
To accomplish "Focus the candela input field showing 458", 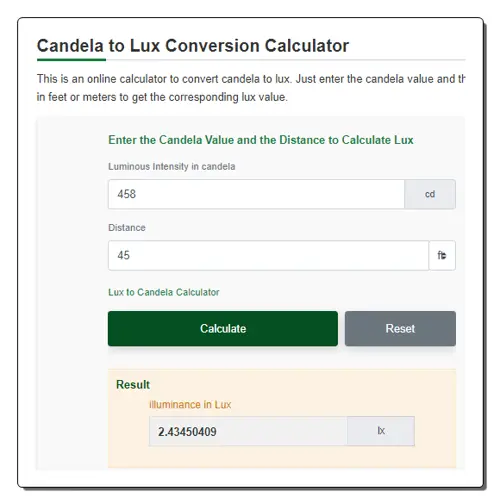I will [x=256, y=194].
